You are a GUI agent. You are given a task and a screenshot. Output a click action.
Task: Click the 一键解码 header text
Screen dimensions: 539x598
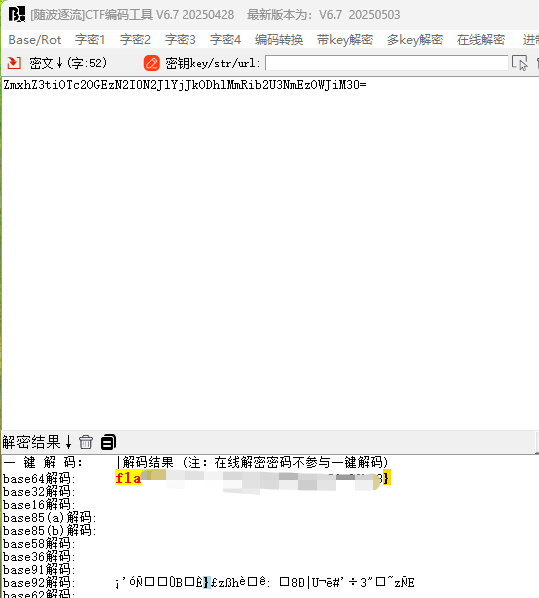point(43,463)
